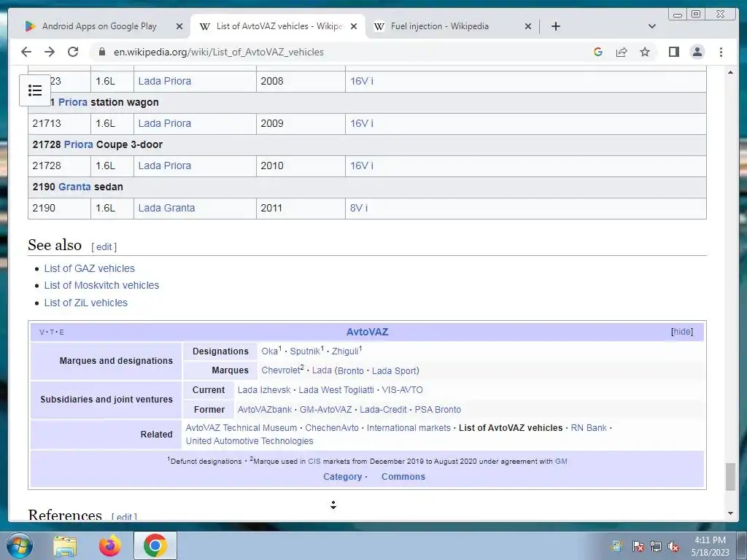Open the 16V i link in the 2008 row
Viewport: 747px width, 560px height.
pyautogui.click(x=362, y=81)
